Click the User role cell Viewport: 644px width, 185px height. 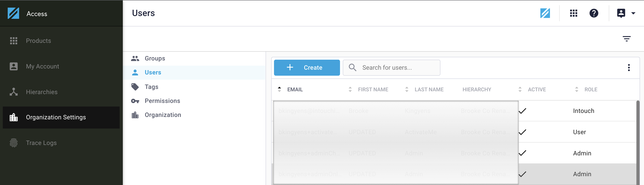click(x=579, y=132)
